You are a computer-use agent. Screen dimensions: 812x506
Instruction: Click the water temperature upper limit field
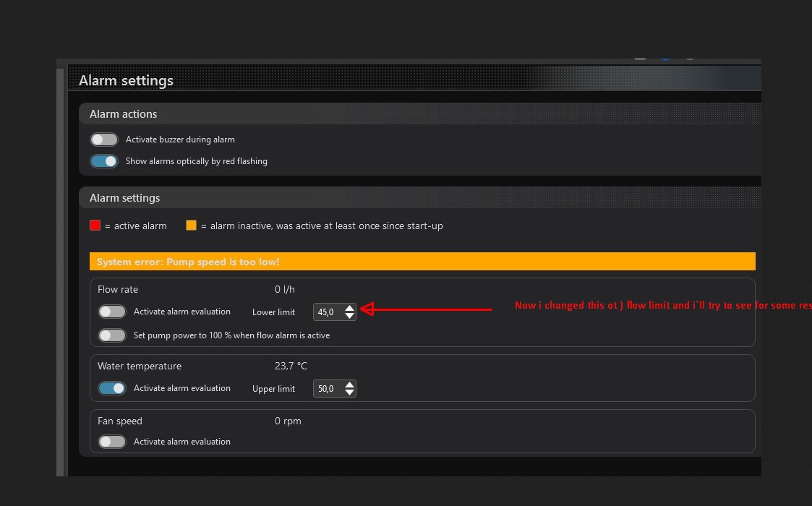tap(327, 389)
